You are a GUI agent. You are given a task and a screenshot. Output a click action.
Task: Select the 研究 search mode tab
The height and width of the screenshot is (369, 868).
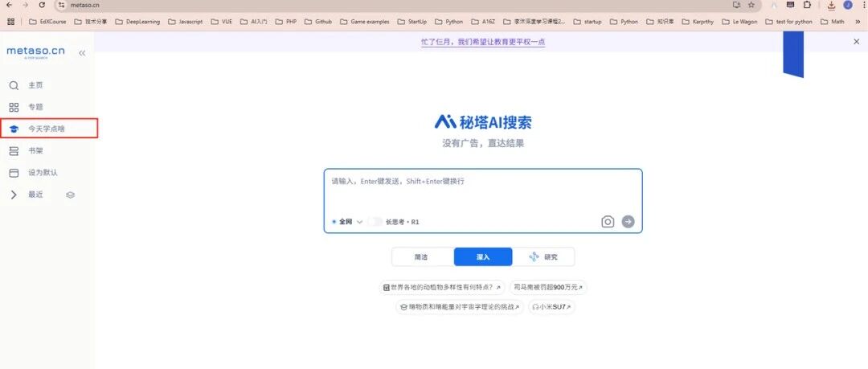(x=543, y=257)
